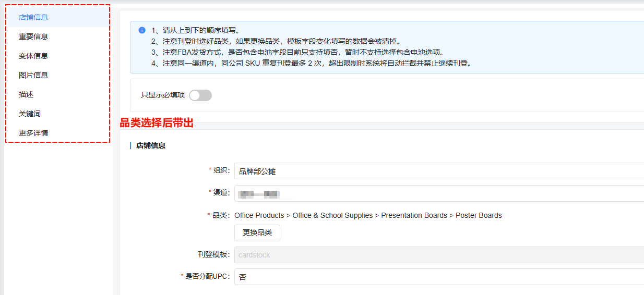This screenshot has width=644, height=295.
Task: Open 更多详情 in the sidebar
Action: pyautogui.click(x=33, y=133)
